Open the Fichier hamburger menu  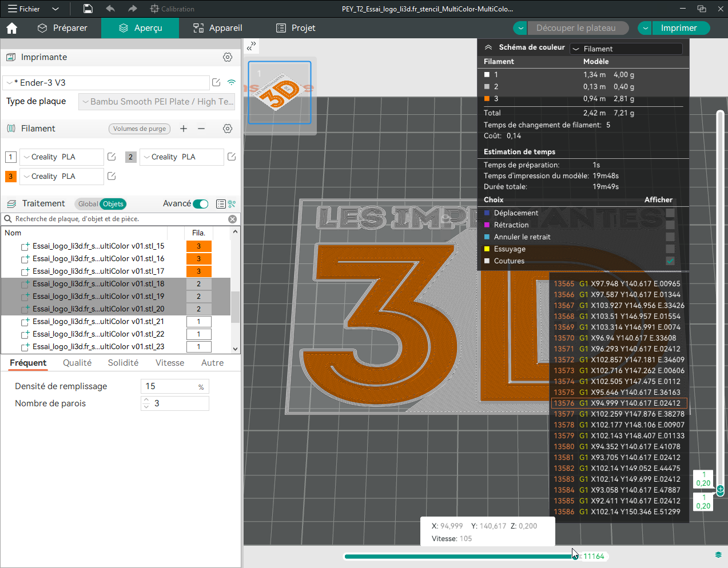[24, 9]
